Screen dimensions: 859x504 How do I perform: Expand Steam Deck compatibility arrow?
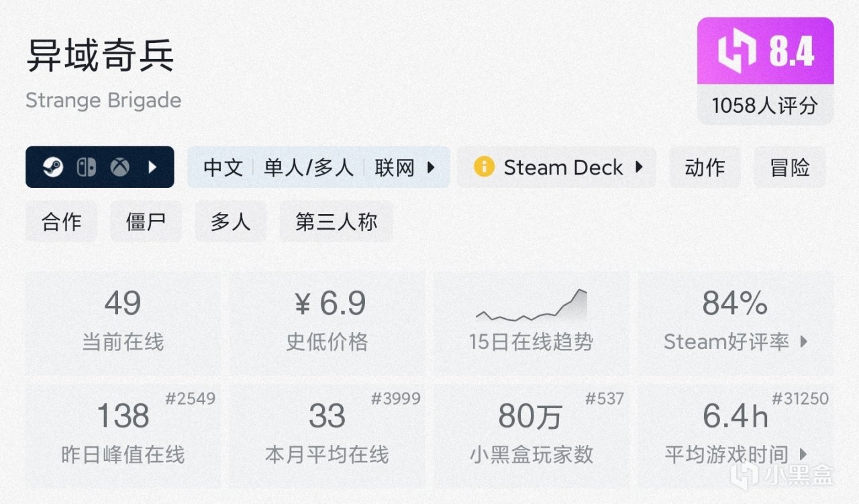(639, 166)
